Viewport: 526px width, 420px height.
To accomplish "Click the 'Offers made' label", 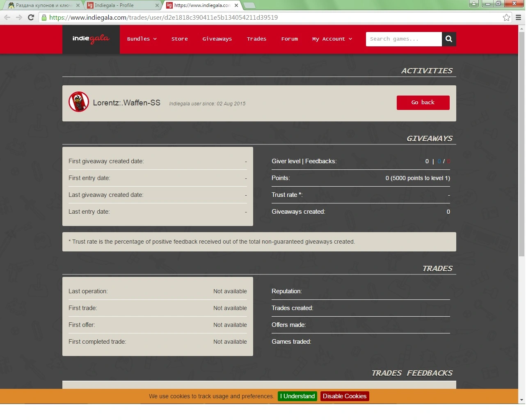I will tap(289, 325).
